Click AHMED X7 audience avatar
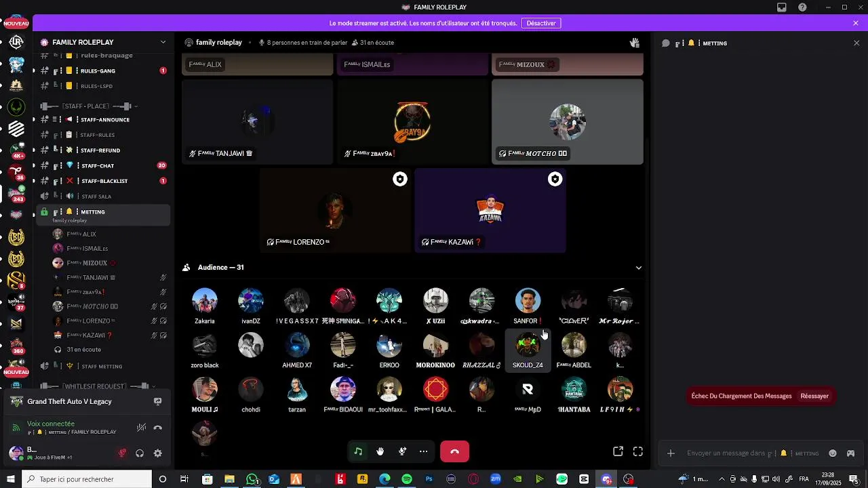The width and height of the screenshot is (868, 488). click(x=297, y=345)
